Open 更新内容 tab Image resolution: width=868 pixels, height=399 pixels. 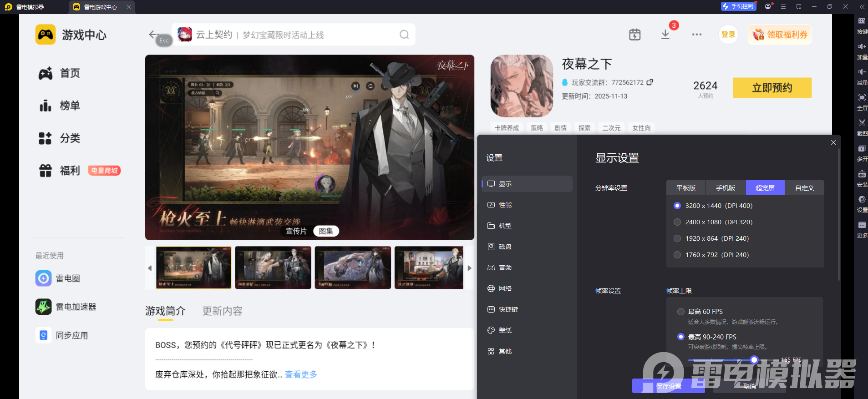tap(222, 311)
